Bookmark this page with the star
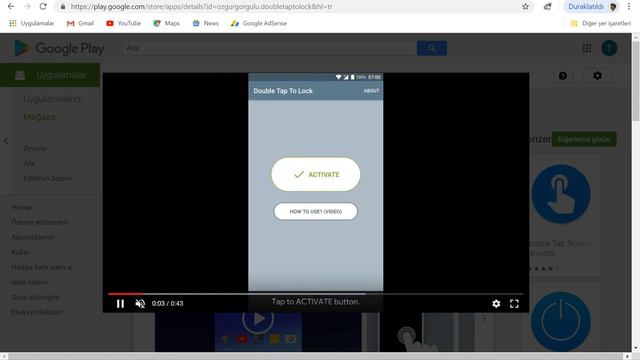Viewport: 640px width, 360px height. [x=525, y=7]
